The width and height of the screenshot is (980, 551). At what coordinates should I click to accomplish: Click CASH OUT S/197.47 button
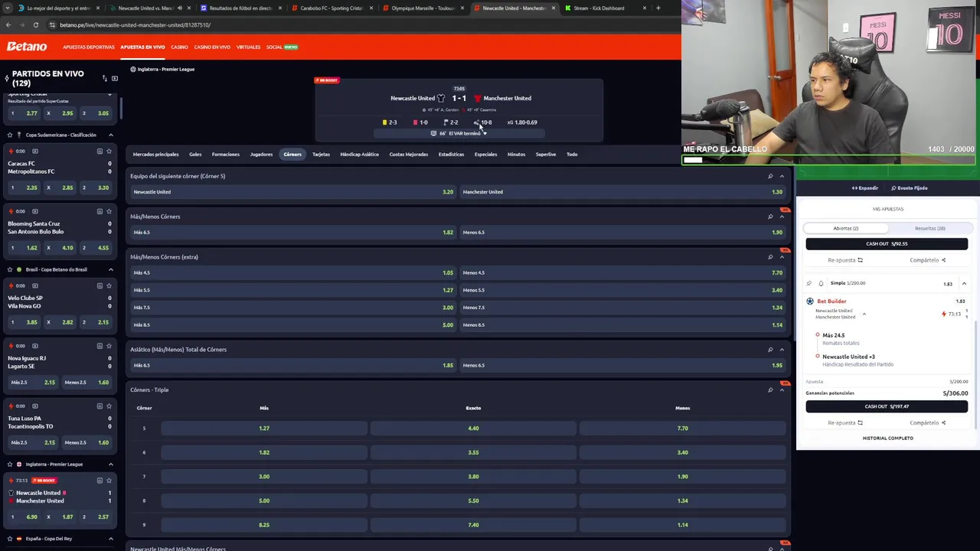(887, 407)
